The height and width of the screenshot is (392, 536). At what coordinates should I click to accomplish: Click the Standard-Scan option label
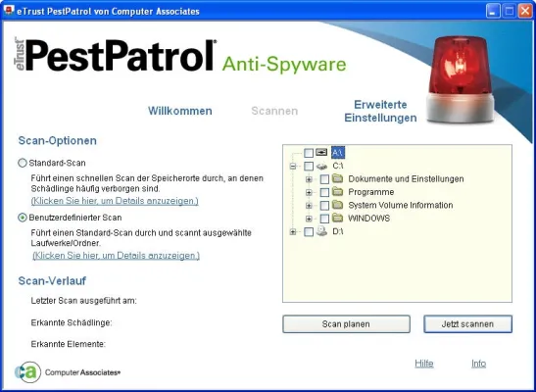57,163
